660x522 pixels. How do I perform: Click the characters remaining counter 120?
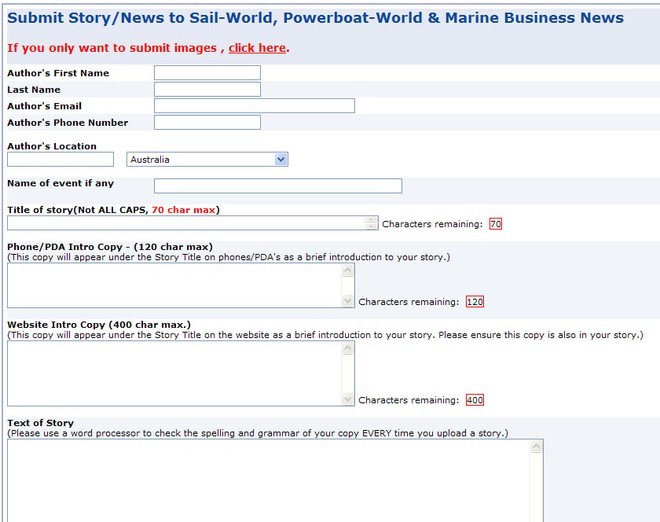pyautogui.click(x=475, y=302)
